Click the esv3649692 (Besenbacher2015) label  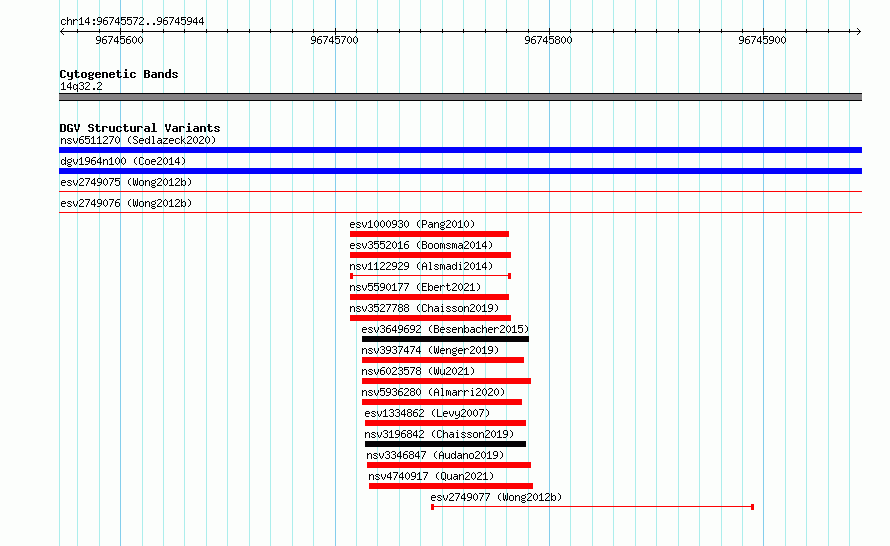click(445, 329)
